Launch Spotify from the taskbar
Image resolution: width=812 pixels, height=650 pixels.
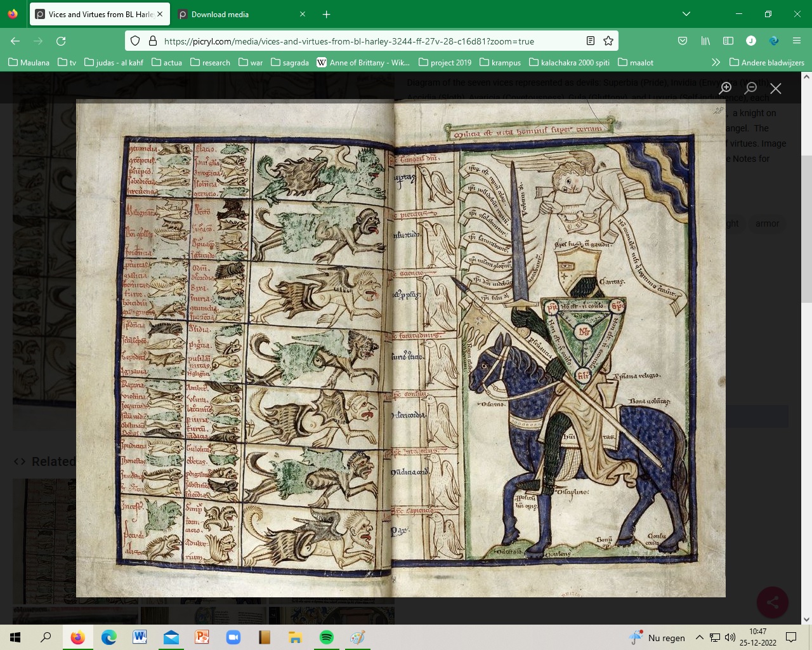327,637
